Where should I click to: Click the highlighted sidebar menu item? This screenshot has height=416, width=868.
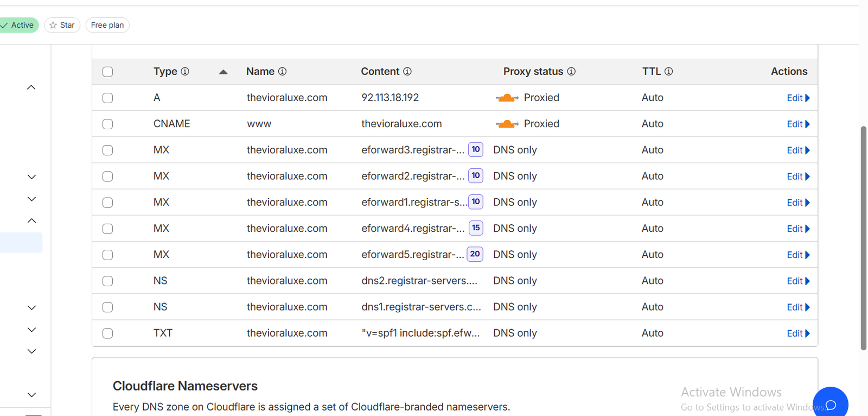point(21,243)
